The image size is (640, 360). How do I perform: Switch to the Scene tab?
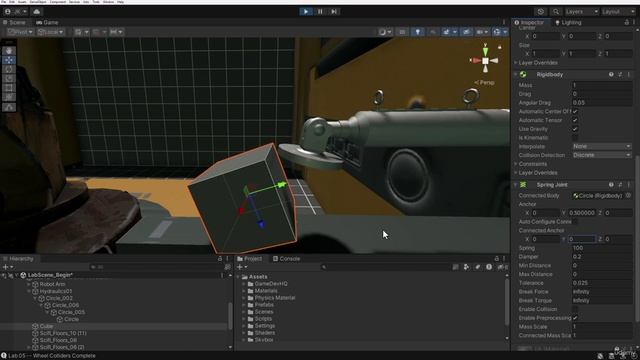click(x=15, y=22)
